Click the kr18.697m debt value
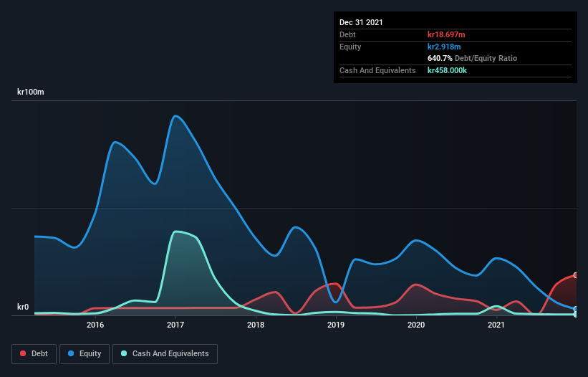This screenshot has height=377, width=588. 446,34
